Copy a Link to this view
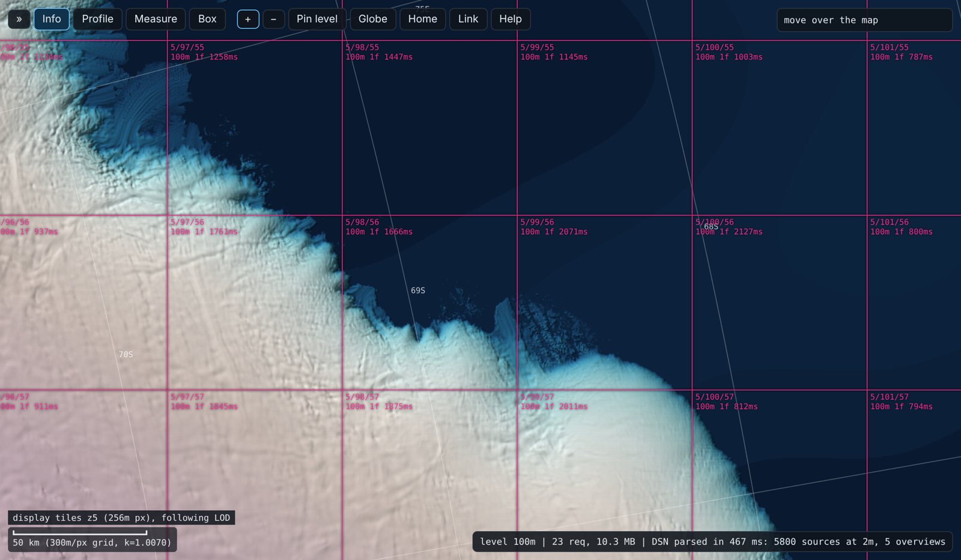Viewport: 961px width, 560px height. [x=468, y=19]
